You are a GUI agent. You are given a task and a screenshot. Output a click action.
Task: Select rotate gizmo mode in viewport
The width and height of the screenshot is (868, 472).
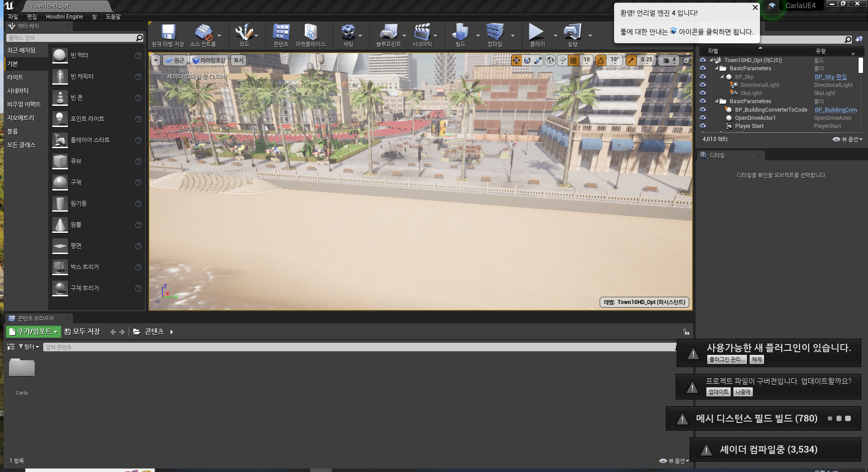point(527,60)
